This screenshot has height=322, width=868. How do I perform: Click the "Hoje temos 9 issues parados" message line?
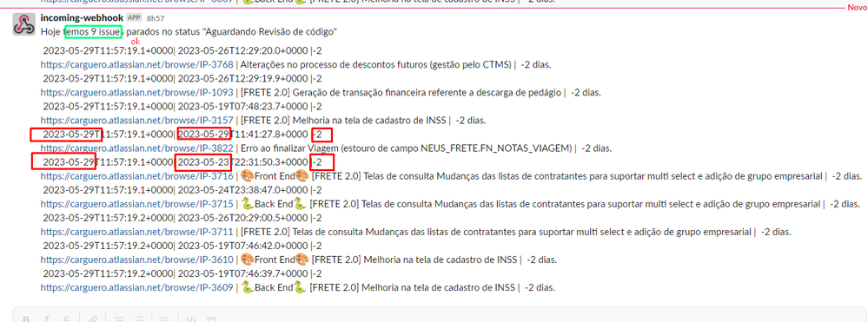(189, 32)
